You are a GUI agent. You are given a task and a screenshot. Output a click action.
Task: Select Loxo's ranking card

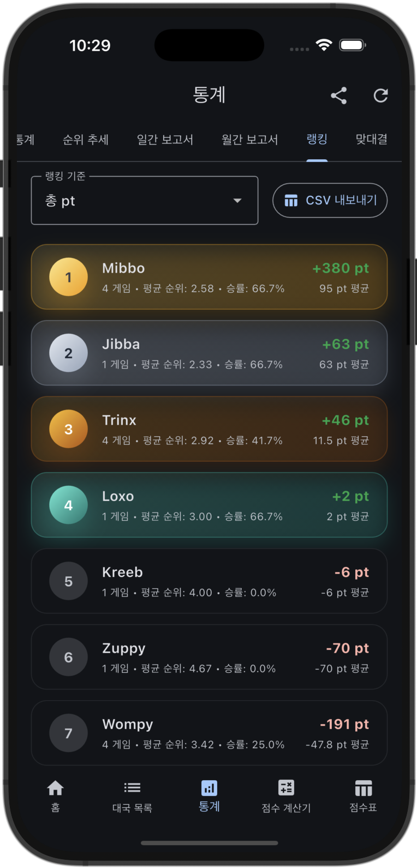tap(209, 505)
